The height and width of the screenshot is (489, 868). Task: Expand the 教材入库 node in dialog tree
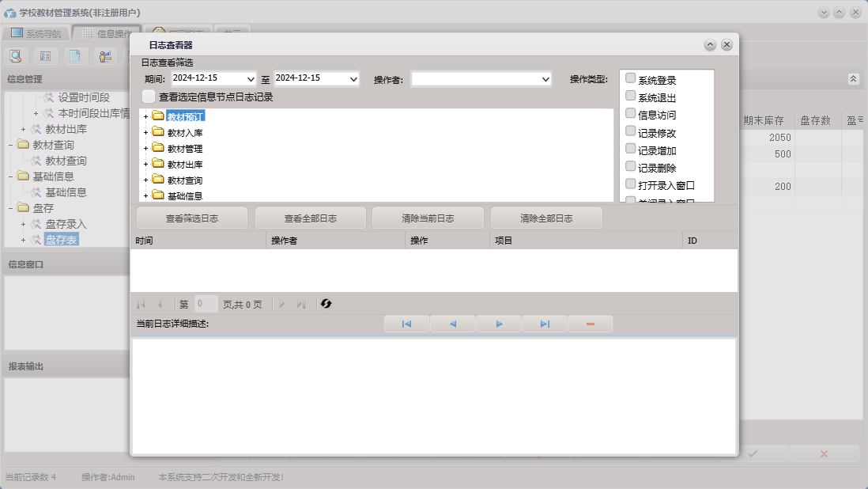point(145,132)
